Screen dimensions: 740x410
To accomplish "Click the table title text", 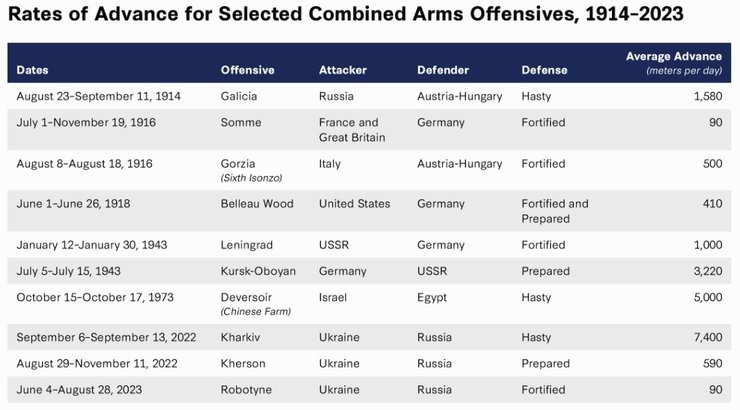I will point(345,17).
